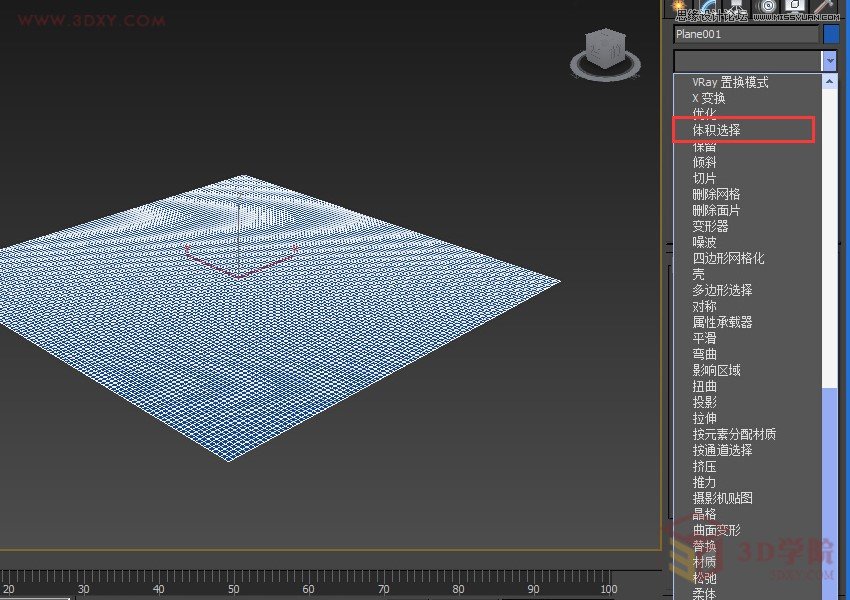The image size is (850, 600).
Task: Choose the 噪波 modifier from the list
Action: (704, 241)
